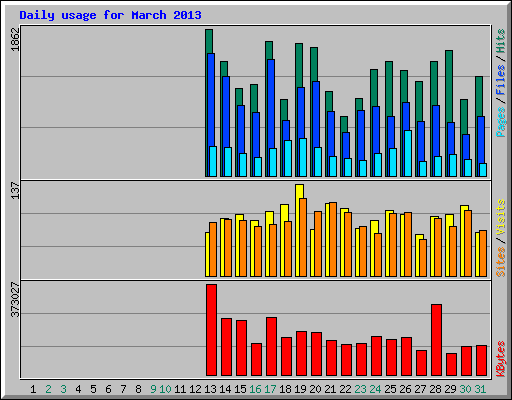The height and width of the screenshot is (400, 512).
Task: Click the 1862 axis maximum label
Action: pyautogui.click(x=15, y=39)
